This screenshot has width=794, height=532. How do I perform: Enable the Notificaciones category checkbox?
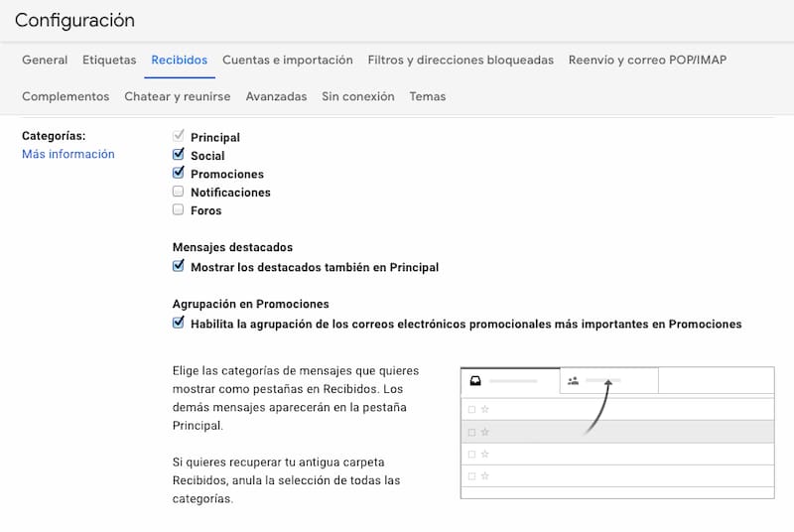coord(178,192)
